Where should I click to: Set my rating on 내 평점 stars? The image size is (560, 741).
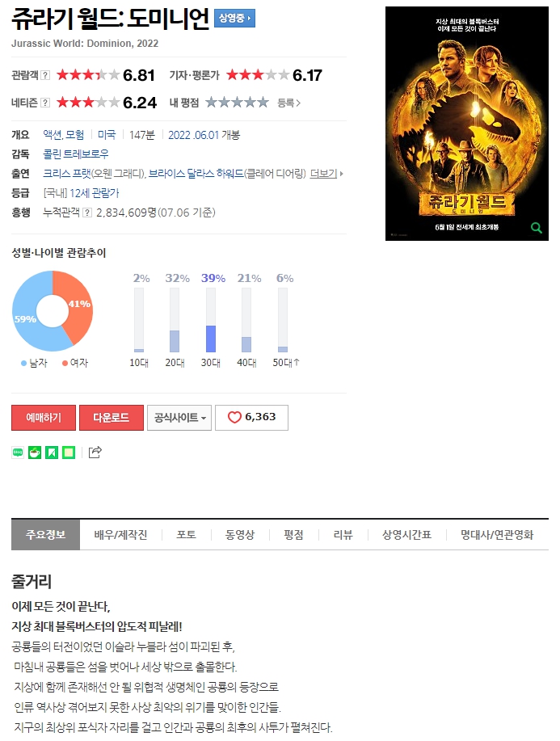pyautogui.click(x=237, y=103)
